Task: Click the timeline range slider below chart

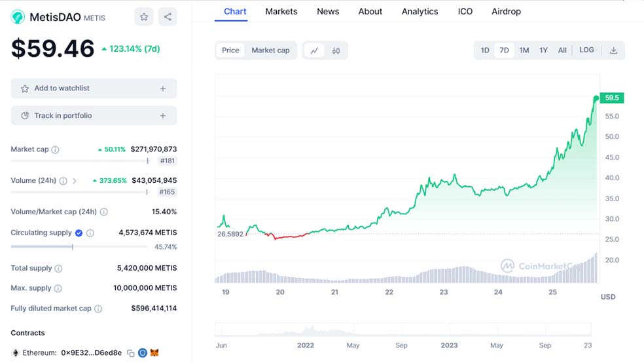Action: 406,330
